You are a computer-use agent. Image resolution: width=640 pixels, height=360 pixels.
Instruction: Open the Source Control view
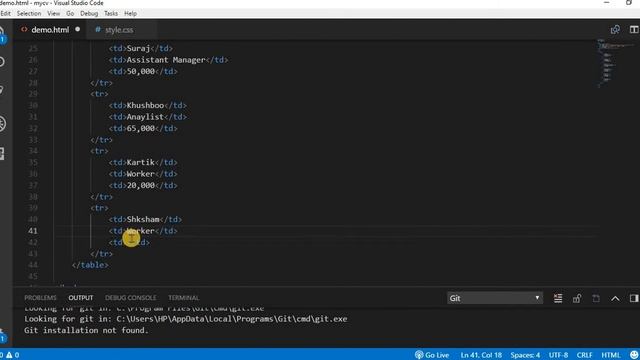2,90
